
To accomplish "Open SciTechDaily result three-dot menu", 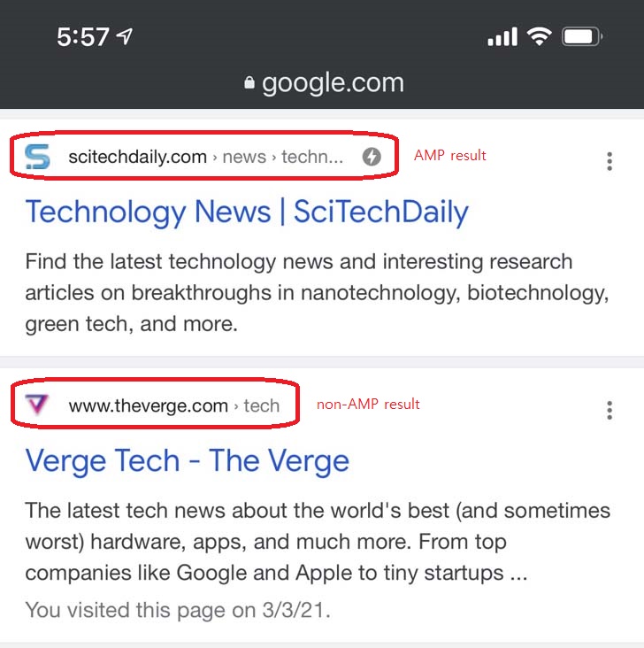I will (x=609, y=161).
